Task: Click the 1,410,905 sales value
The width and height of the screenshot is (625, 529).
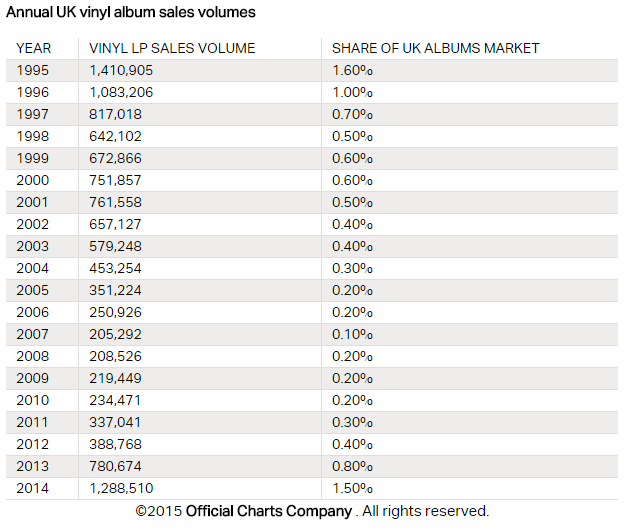Action: tap(121, 70)
